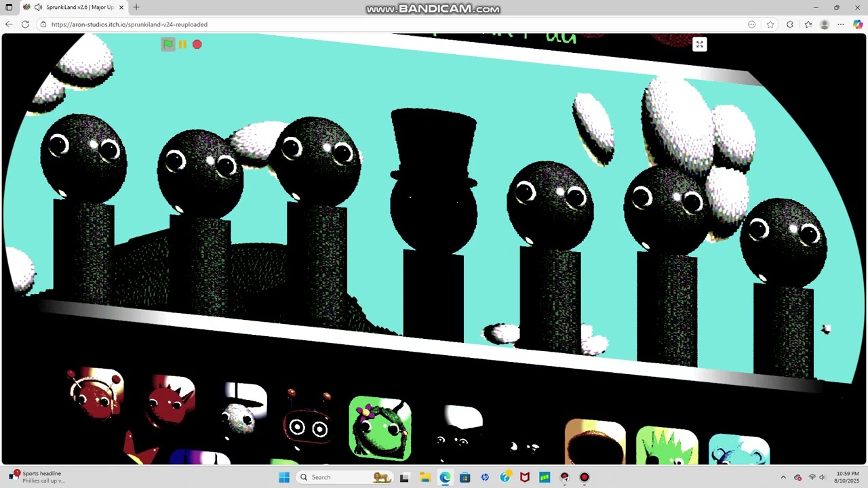
Task: Close the SprunkiLand browser tab
Action: 121,7
